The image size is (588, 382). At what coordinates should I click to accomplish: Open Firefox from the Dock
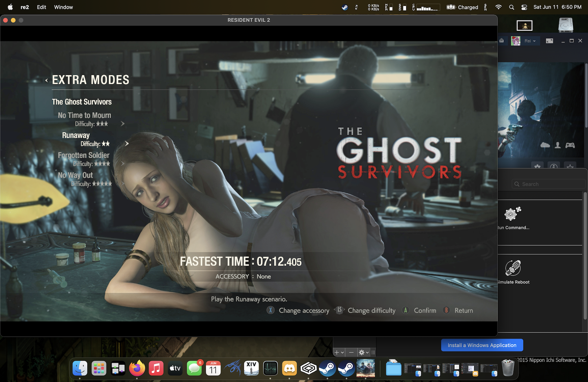coord(137,369)
